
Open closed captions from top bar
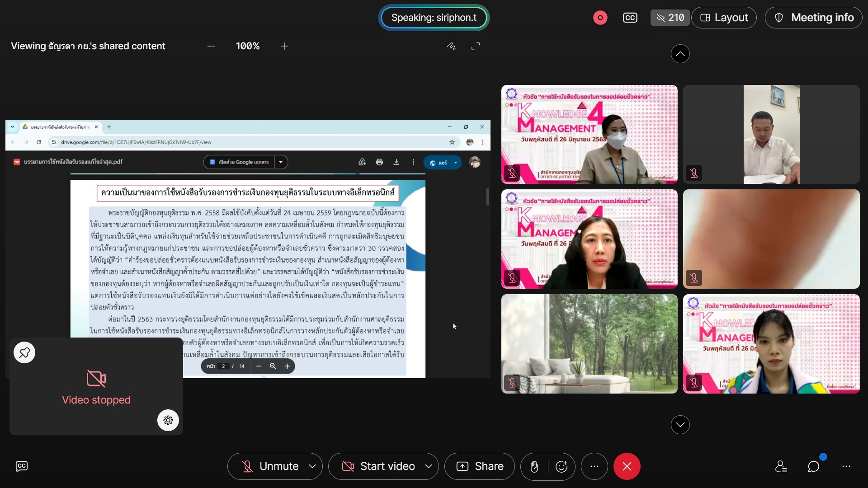pyautogui.click(x=630, y=18)
